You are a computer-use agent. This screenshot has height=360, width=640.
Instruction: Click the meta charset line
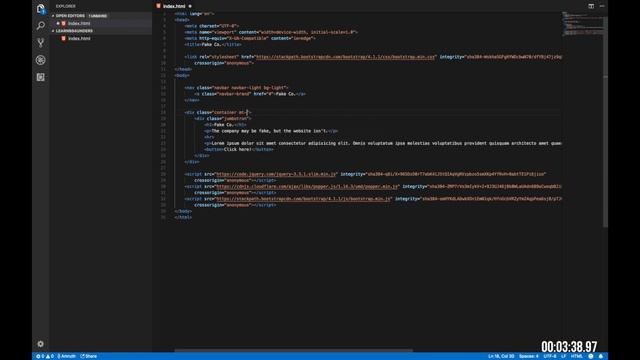click(x=211, y=26)
